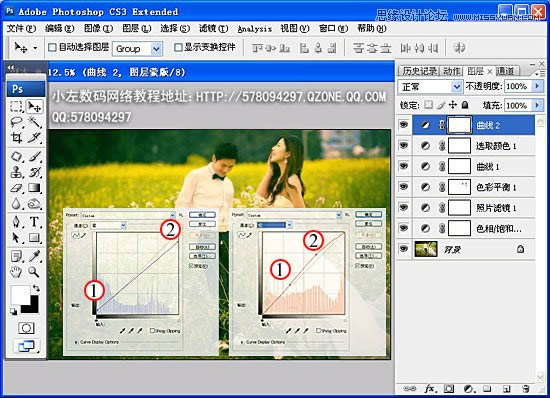Expand the 不透明度 opacity arrow
This screenshot has height=398, width=550.
click(x=537, y=86)
